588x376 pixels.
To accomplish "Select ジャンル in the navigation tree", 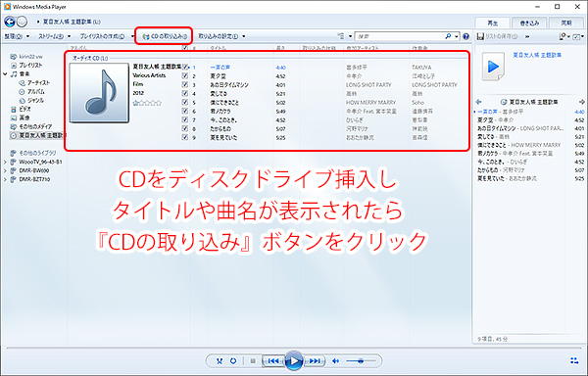I will [35, 101].
